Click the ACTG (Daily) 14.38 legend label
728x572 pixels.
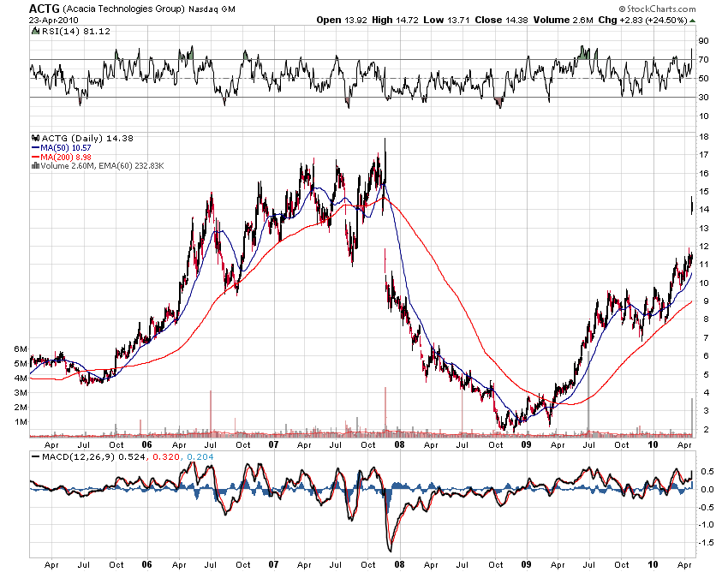pos(87,139)
